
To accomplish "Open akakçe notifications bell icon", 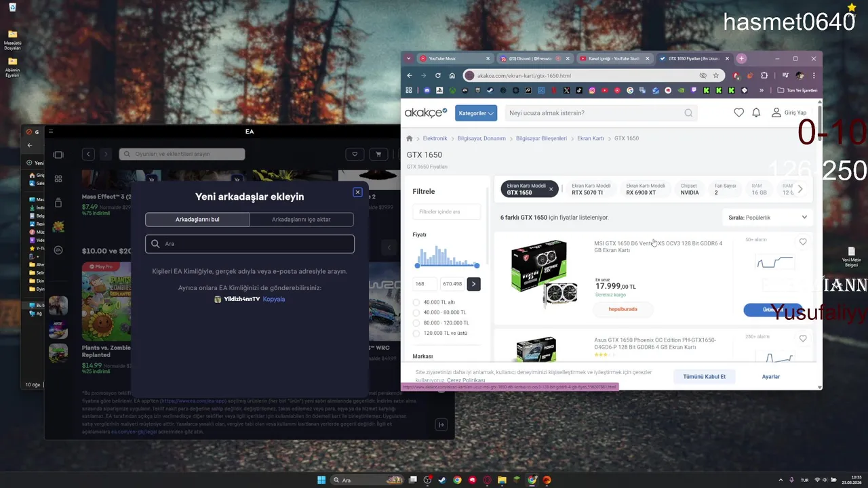I will coord(756,113).
